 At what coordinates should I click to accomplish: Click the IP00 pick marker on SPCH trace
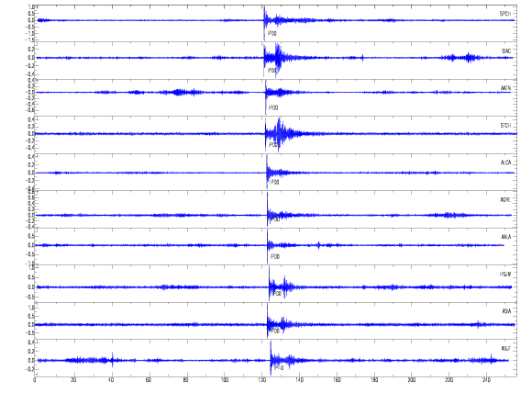[272, 34]
